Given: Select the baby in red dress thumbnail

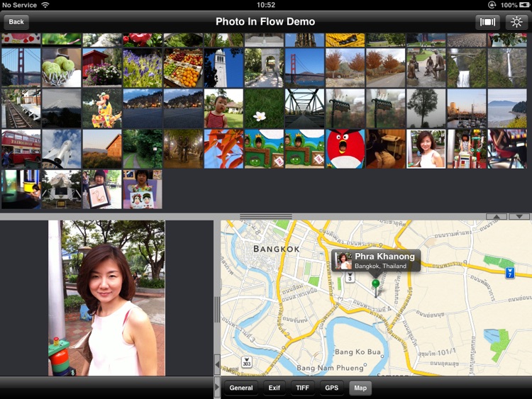Looking at the screenshot, I should pyautogui.click(x=223, y=108).
